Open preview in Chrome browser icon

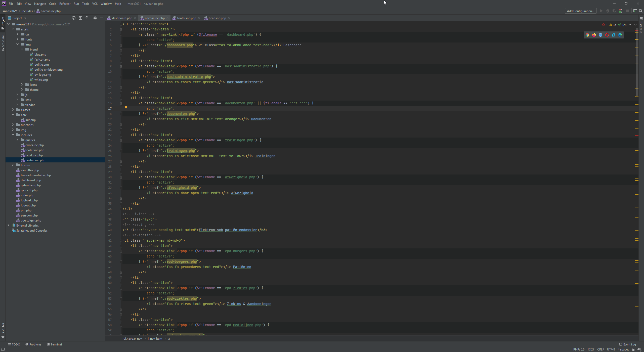click(587, 35)
